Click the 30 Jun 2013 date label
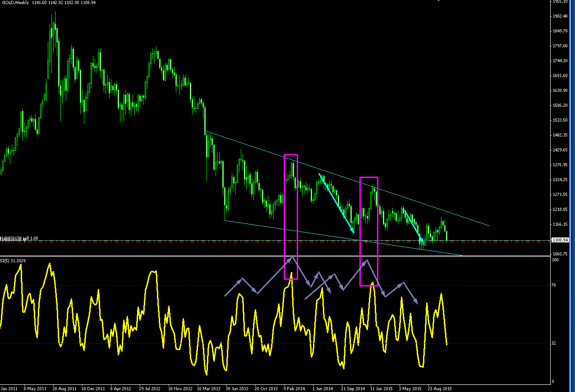 tap(237, 388)
